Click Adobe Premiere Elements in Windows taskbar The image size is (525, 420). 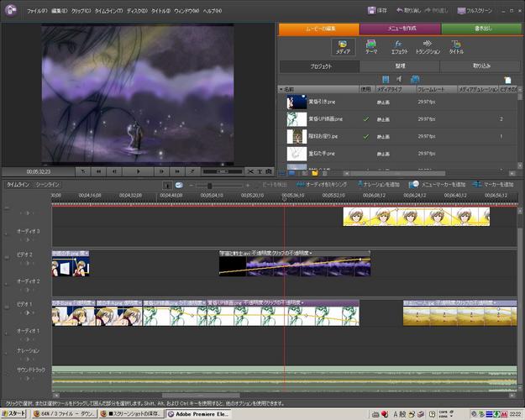(x=199, y=414)
